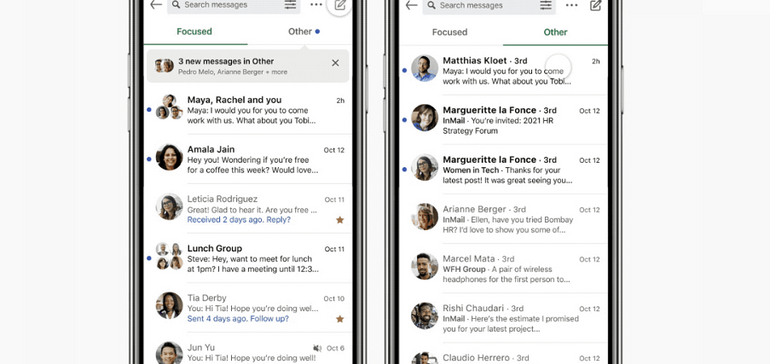
Task: Click Amala Jain profile photo
Action: pos(169,157)
